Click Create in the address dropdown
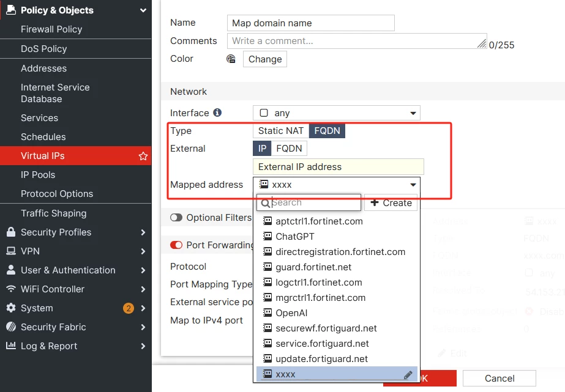Image resolution: width=565 pixels, height=392 pixels. point(391,202)
